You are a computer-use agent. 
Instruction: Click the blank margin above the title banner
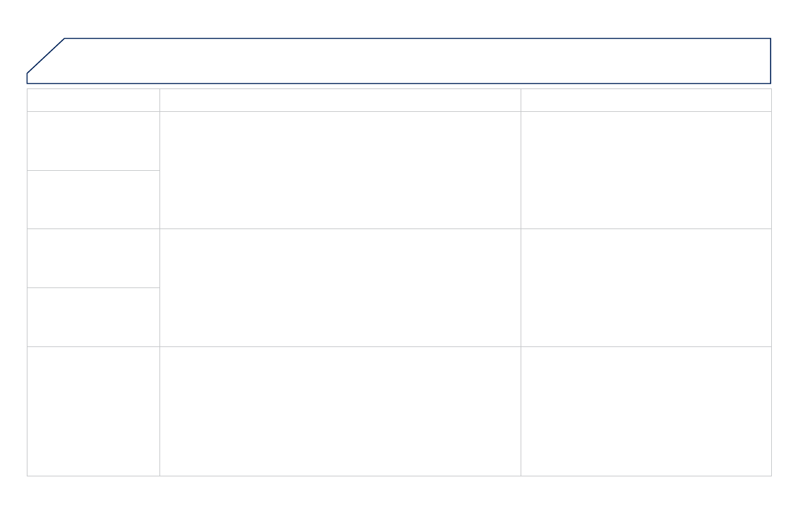click(x=399, y=18)
